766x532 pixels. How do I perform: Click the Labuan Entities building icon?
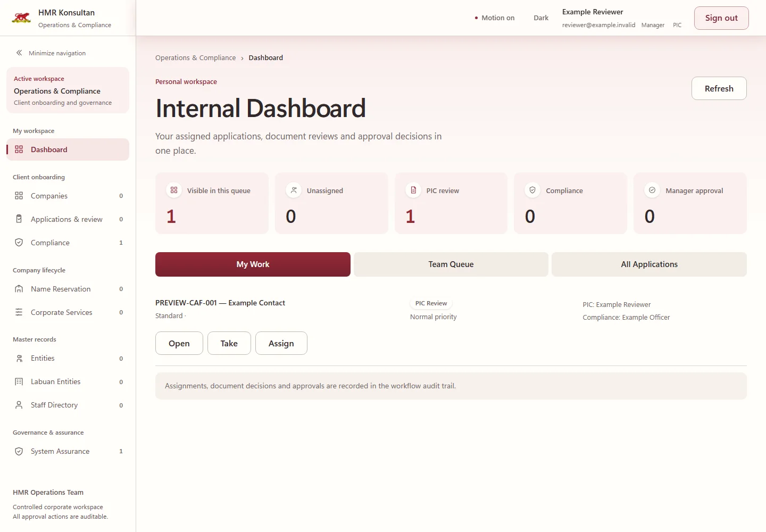(19, 381)
